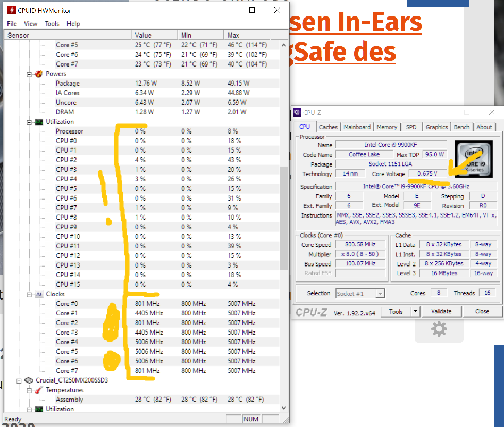Open the Tools menu in HWMonitor
The height and width of the screenshot is (432, 504).
pyautogui.click(x=52, y=24)
